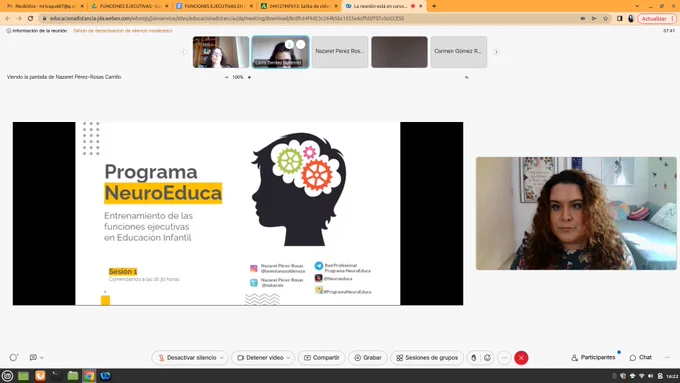The width and height of the screenshot is (680, 383).
Task: Toggle the browser side panel icon
Action: 619,19
